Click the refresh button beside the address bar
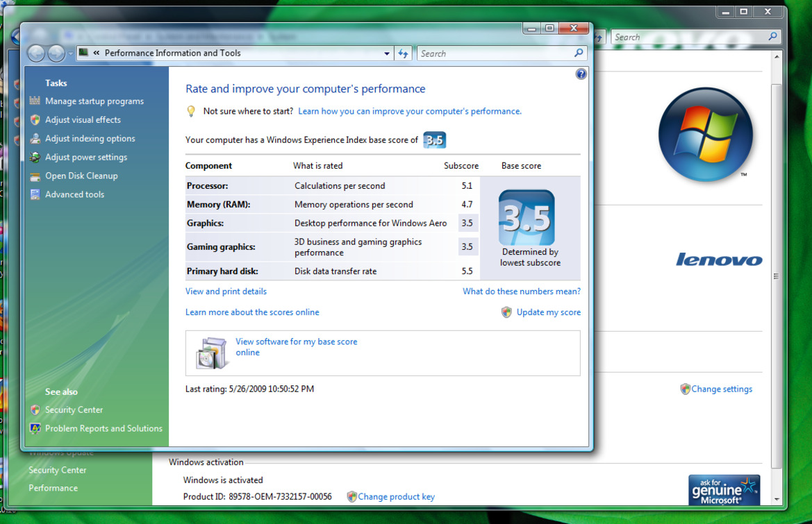 (x=403, y=53)
